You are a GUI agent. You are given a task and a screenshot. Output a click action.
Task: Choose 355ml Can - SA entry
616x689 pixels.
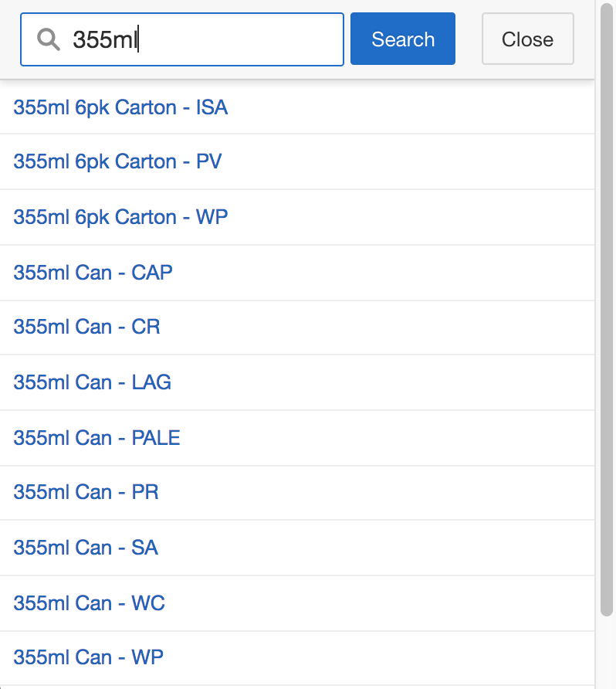click(x=86, y=548)
